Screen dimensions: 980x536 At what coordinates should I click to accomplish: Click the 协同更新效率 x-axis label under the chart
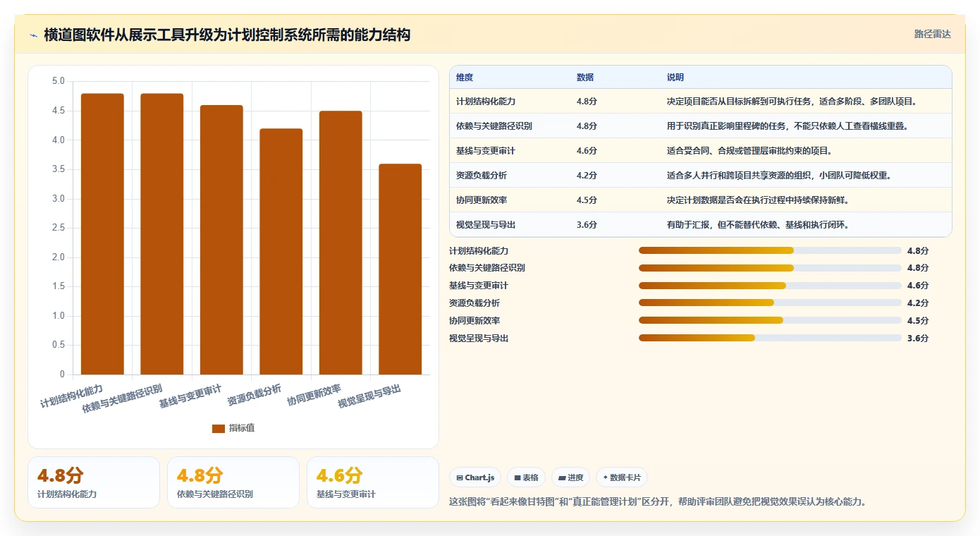[x=314, y=394]
